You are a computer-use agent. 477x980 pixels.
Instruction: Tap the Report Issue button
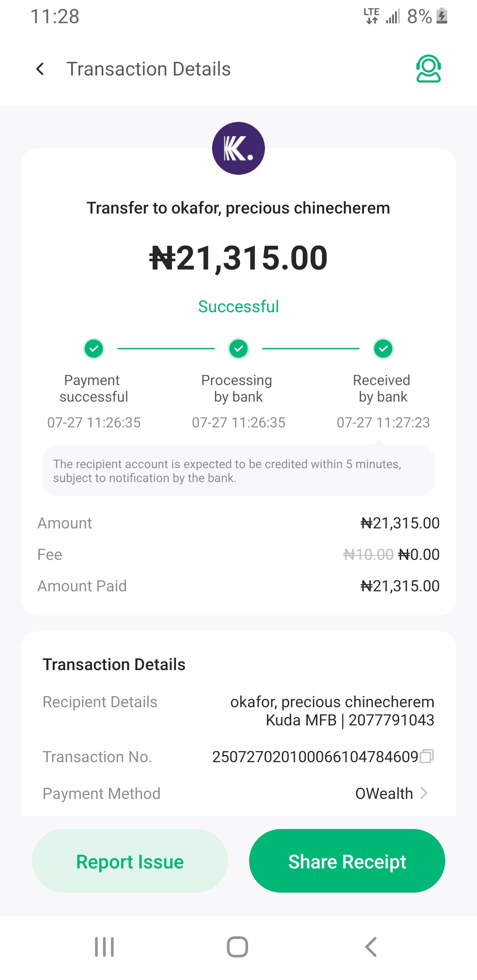coord(130,861)
